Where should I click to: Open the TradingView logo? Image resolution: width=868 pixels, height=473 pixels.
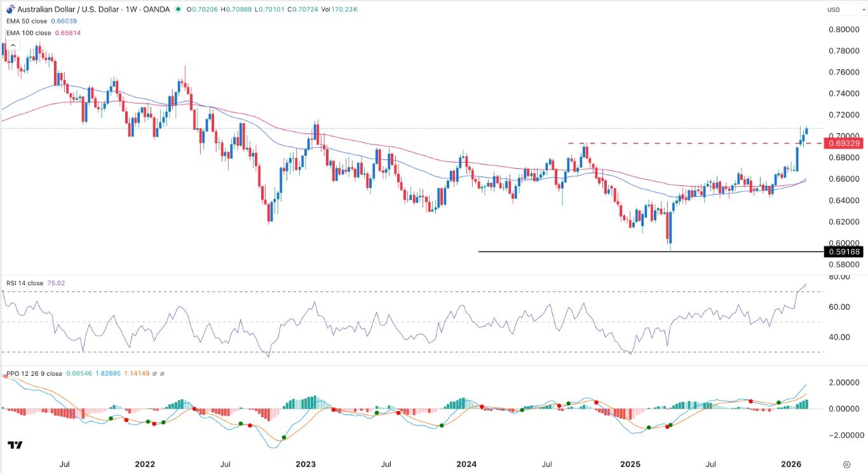pos(15,445)
